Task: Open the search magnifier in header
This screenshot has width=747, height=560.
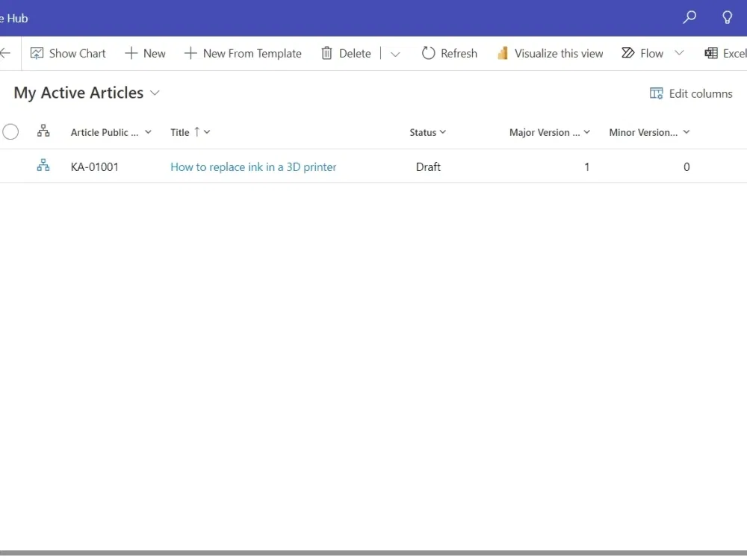Action: click(689, 18)
